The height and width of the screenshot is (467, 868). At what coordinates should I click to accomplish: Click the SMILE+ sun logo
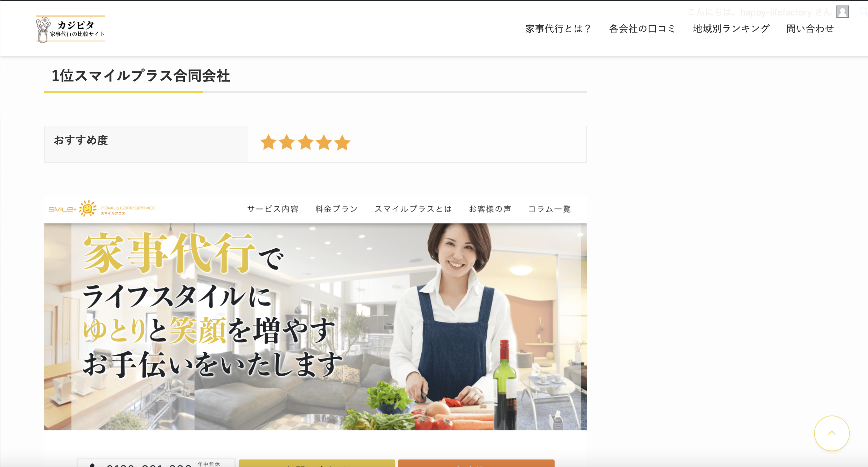point(102,209)
